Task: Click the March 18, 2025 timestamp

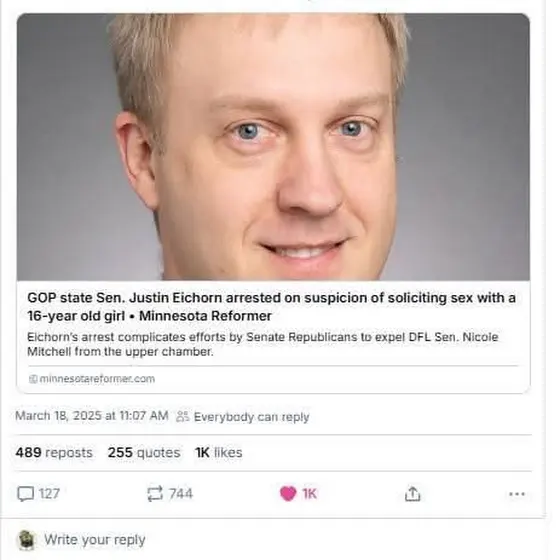Action: tap(92, 416)
